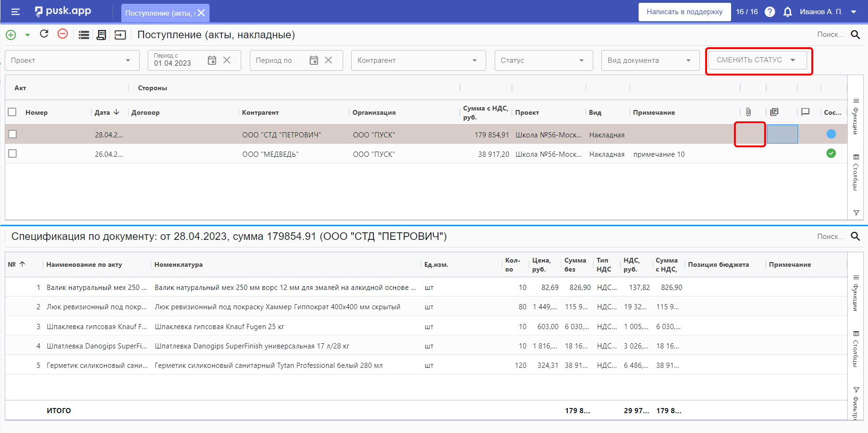
Task: Expand the add-document dropdown arrow
Action: (27, 35)
